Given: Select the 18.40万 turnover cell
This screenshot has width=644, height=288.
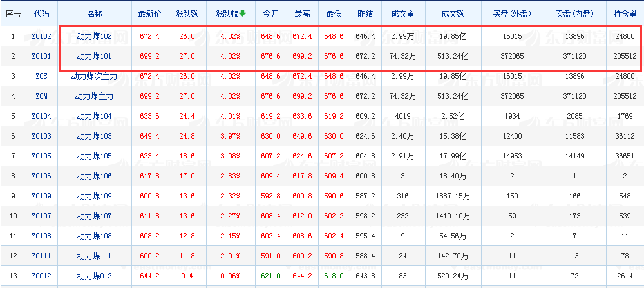Looking at the screenshot, I should [453, 177].
